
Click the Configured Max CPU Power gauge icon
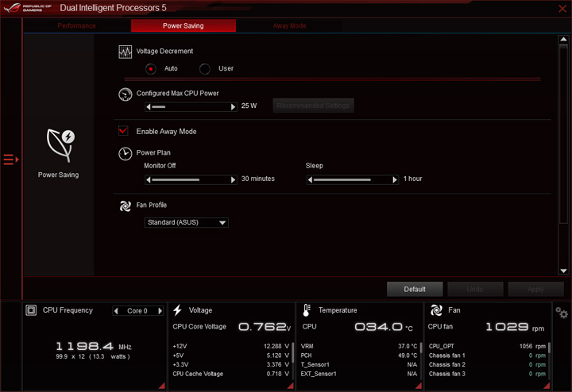[x=126, y=94]
